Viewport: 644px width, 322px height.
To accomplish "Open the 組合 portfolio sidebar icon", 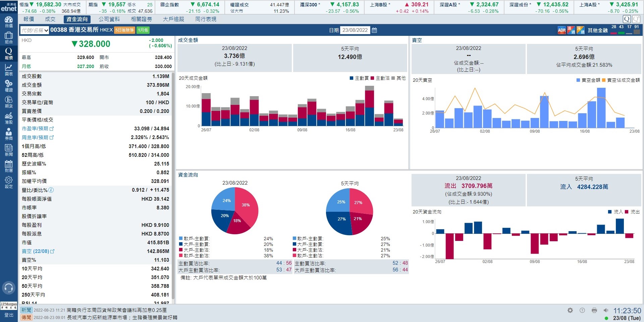I will coord(9,38).
